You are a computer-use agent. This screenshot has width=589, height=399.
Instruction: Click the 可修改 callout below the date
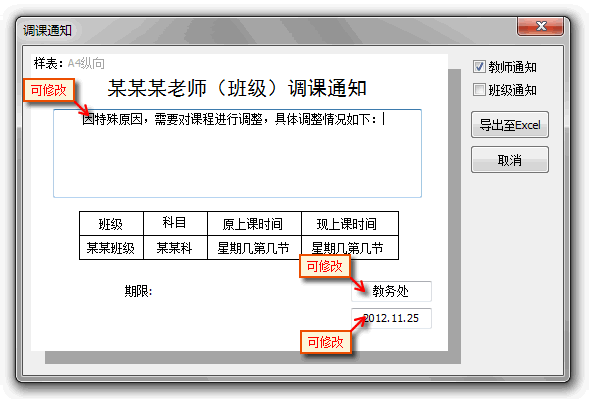[326, 342]
